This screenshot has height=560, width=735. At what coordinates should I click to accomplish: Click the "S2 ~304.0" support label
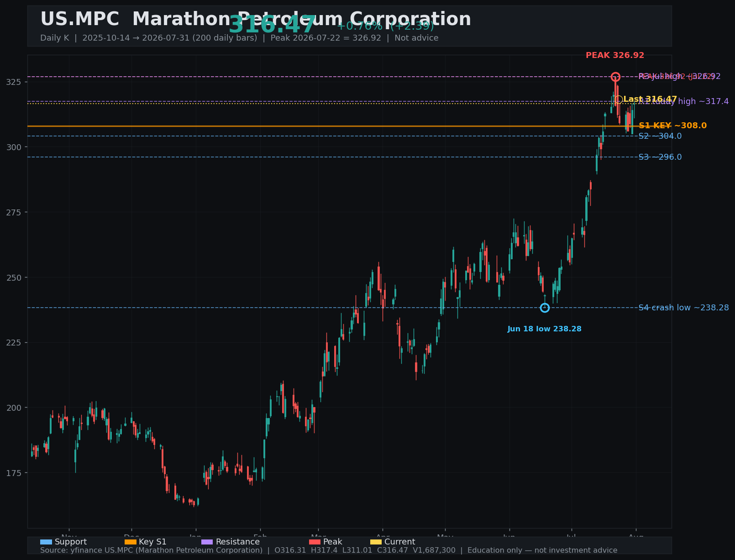point(660,136)
